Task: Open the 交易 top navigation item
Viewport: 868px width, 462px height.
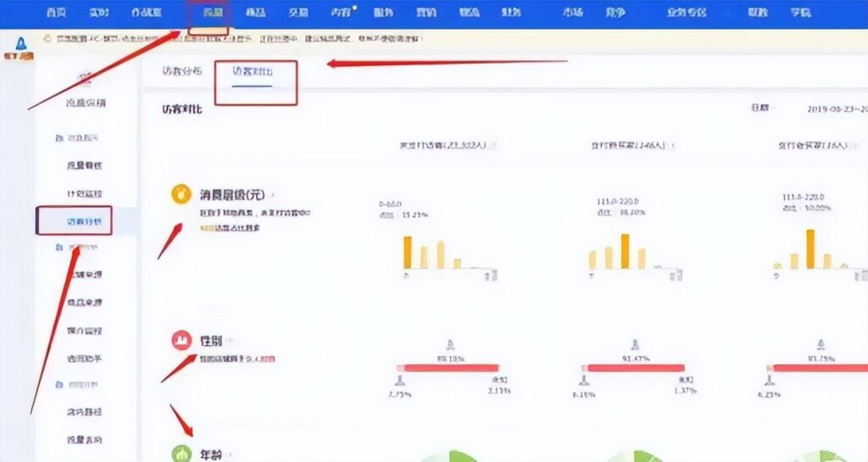Action: [x=298, y=12]
